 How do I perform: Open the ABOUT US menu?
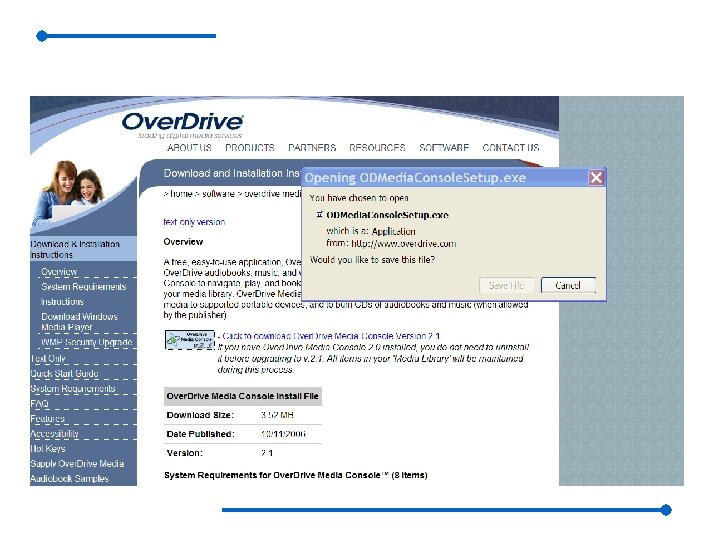coord(189,147)
